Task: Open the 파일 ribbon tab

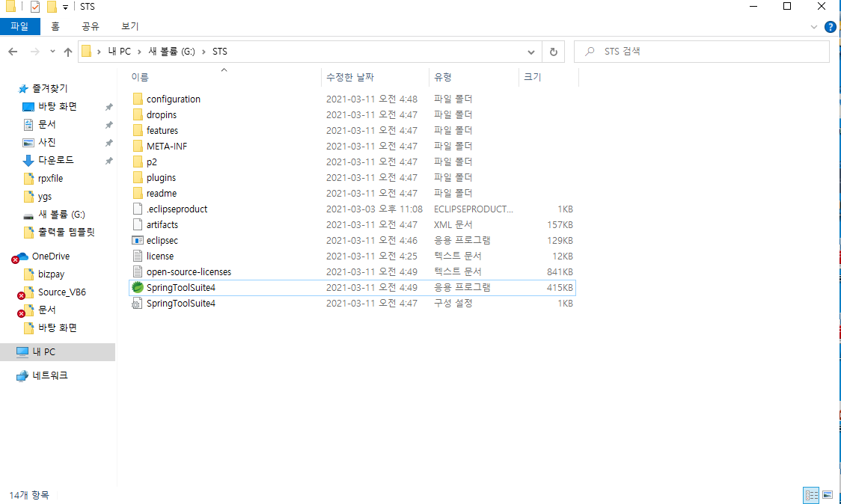Action: [19, 26]
